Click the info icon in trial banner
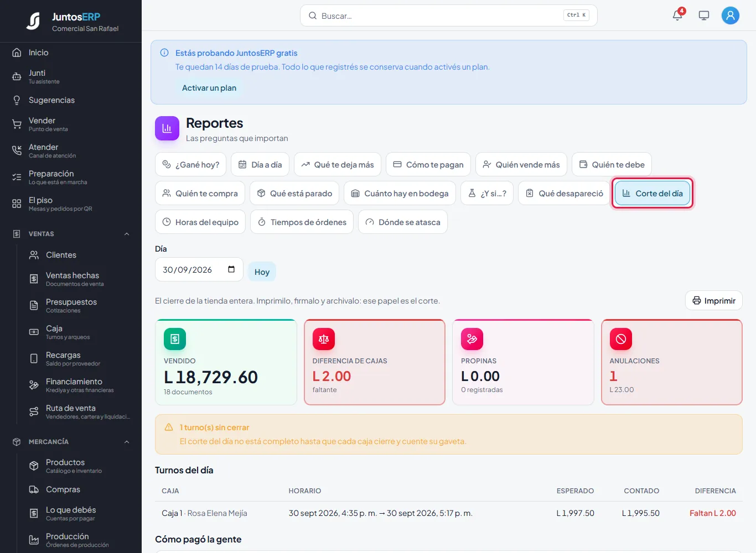 [x=164, y=53]
